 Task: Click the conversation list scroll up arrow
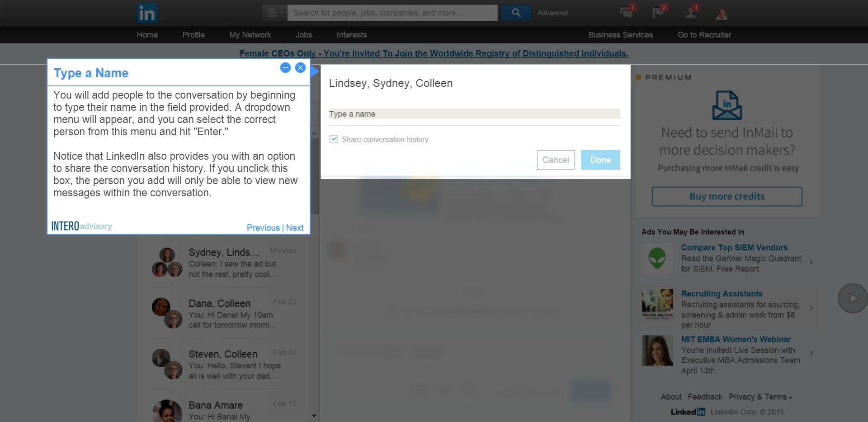click(x=314, y=133)
